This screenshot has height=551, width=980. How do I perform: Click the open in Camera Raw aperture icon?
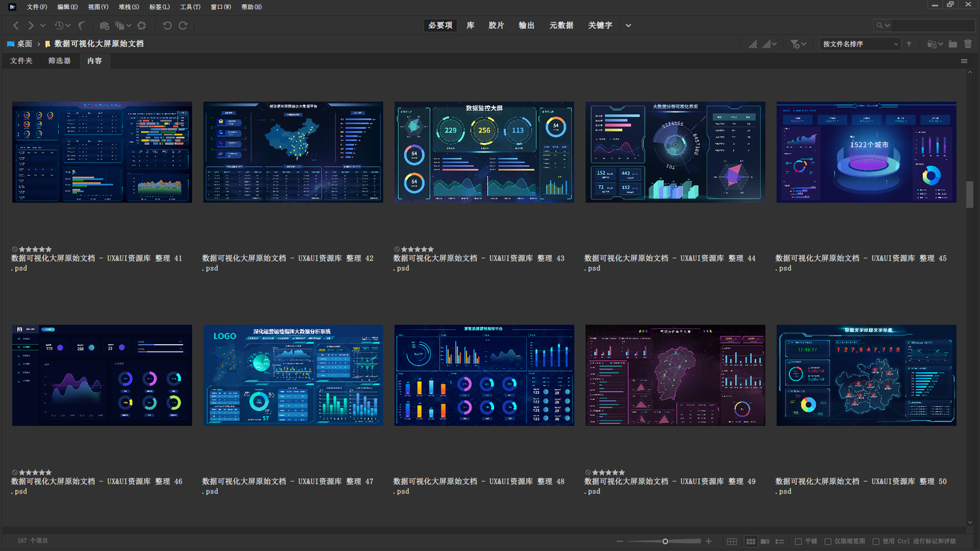(x=142, y=26)
